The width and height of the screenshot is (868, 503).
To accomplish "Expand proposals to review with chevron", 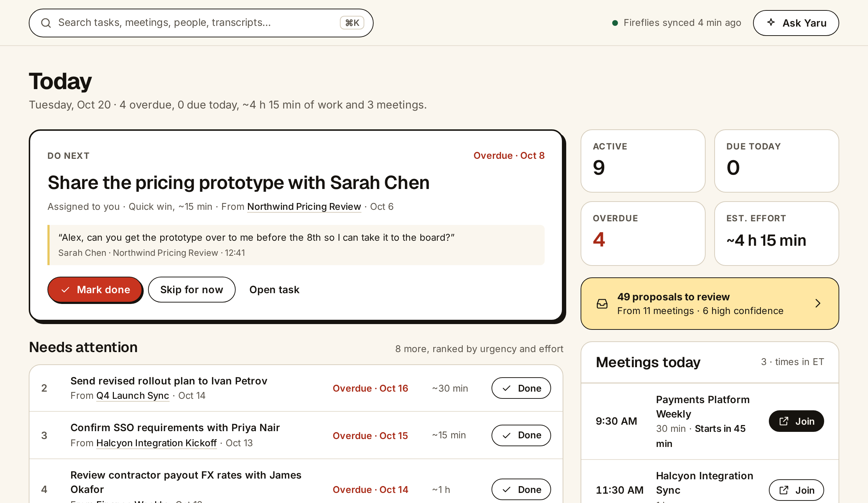I will pos(818,304).
